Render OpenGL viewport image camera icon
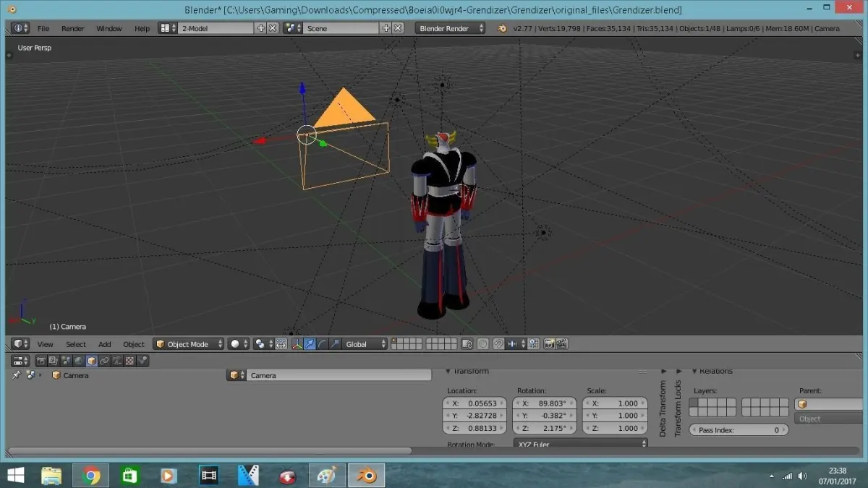Screen dimensions: 868x488 549,344
